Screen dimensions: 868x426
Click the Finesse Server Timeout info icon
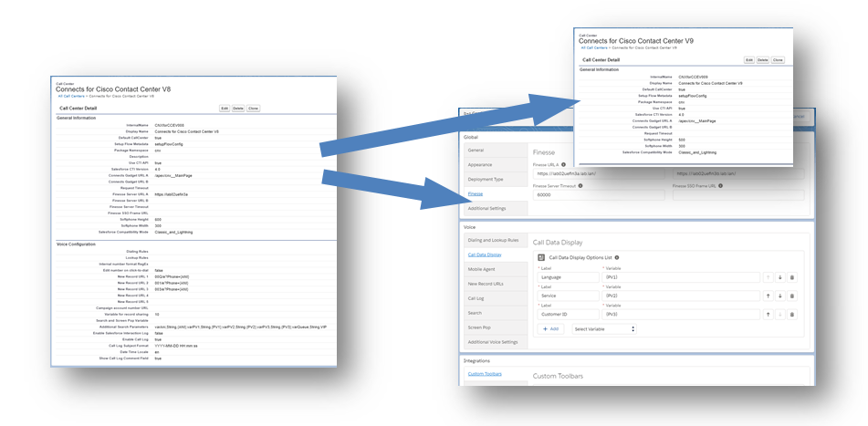[580, 186]
